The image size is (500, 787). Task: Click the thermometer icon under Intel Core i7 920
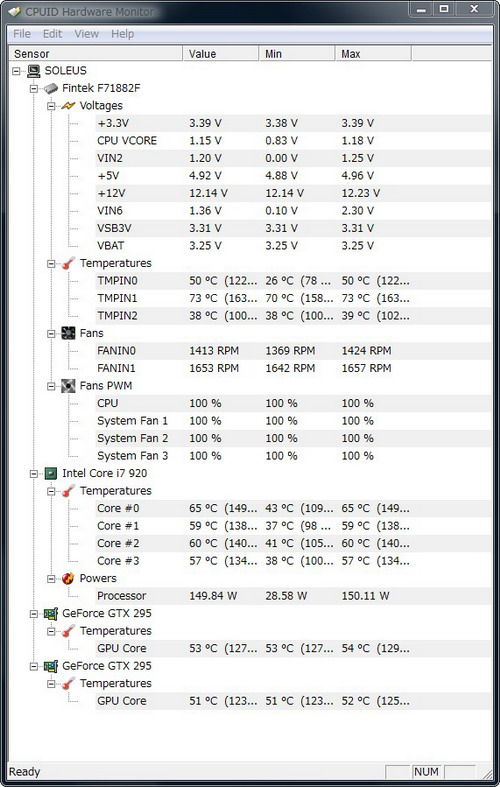(x=68, y=491)
